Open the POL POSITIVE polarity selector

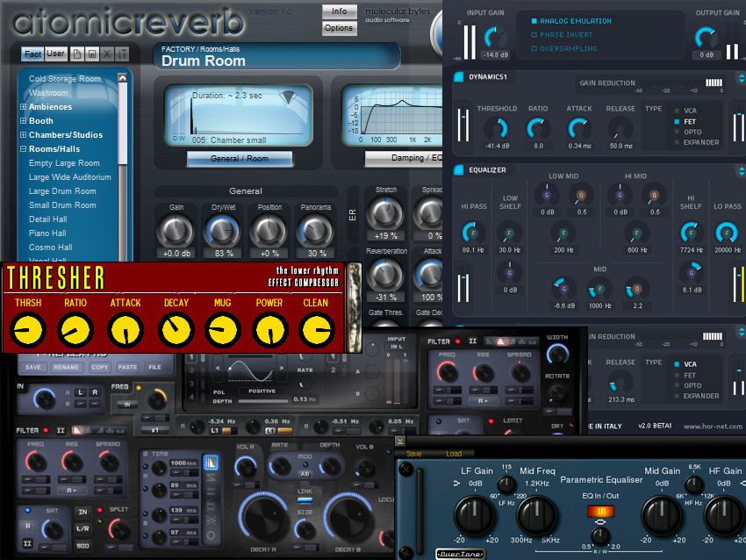[x=262, y=391]
